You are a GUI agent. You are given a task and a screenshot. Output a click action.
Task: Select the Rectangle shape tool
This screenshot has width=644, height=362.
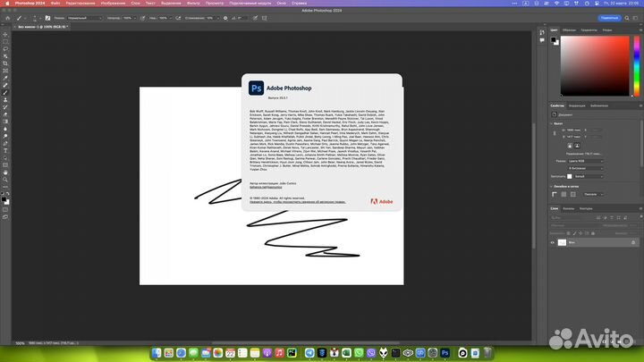(5, 165)
